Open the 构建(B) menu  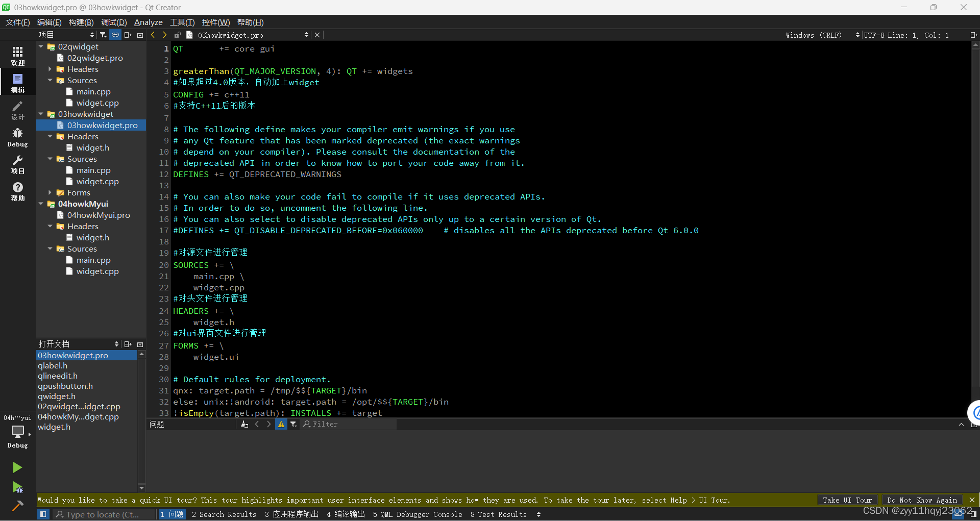[80, 22]
